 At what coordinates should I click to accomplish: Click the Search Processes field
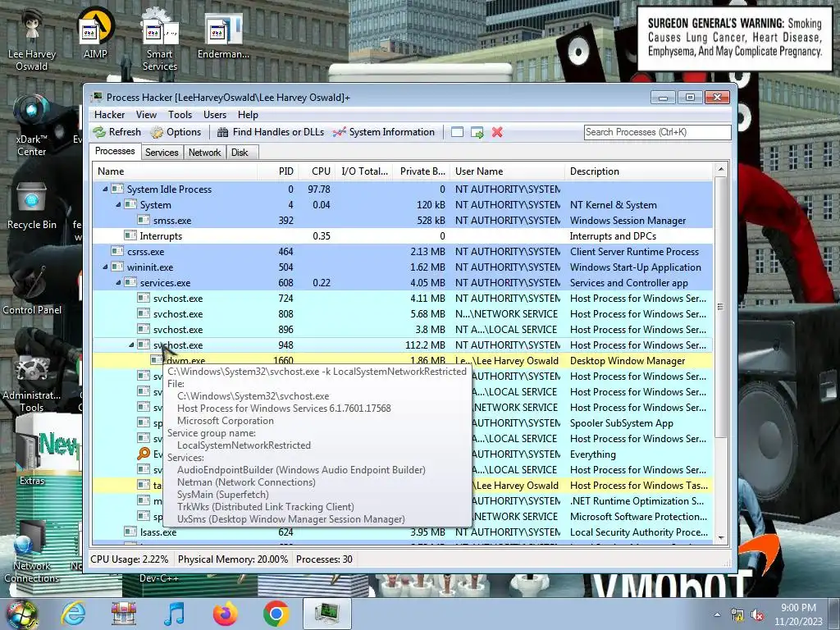tap(657, 132)
